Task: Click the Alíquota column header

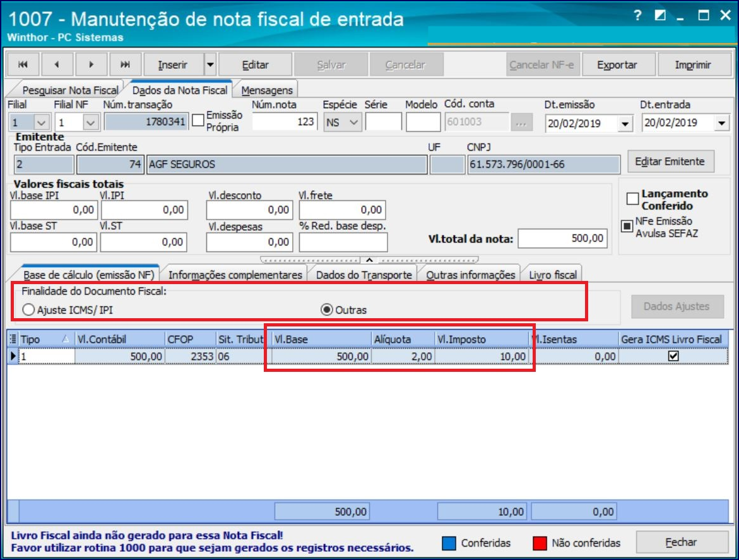Action: coord(403,339)
